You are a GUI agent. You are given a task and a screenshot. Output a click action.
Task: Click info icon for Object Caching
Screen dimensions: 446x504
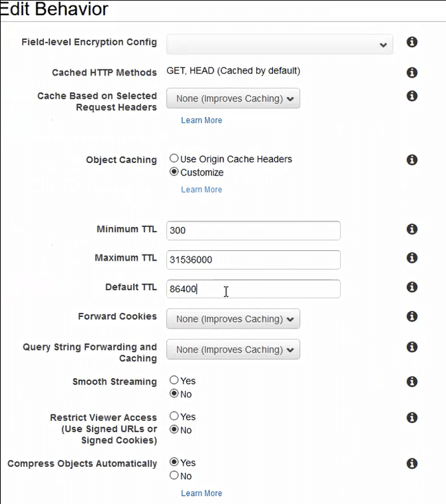412,160
